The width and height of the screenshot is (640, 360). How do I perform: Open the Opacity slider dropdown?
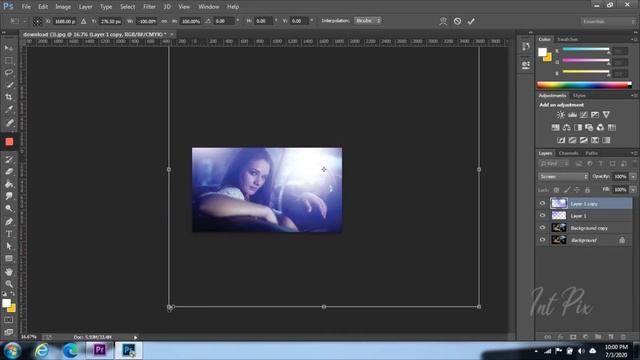[633, 177]
